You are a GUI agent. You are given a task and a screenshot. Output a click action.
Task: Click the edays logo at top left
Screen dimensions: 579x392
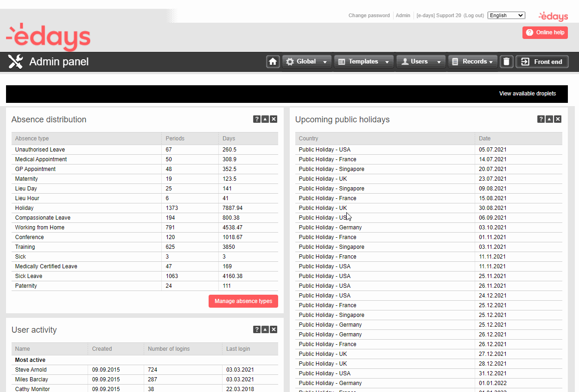pyautogui.click(x=48, y=35)
